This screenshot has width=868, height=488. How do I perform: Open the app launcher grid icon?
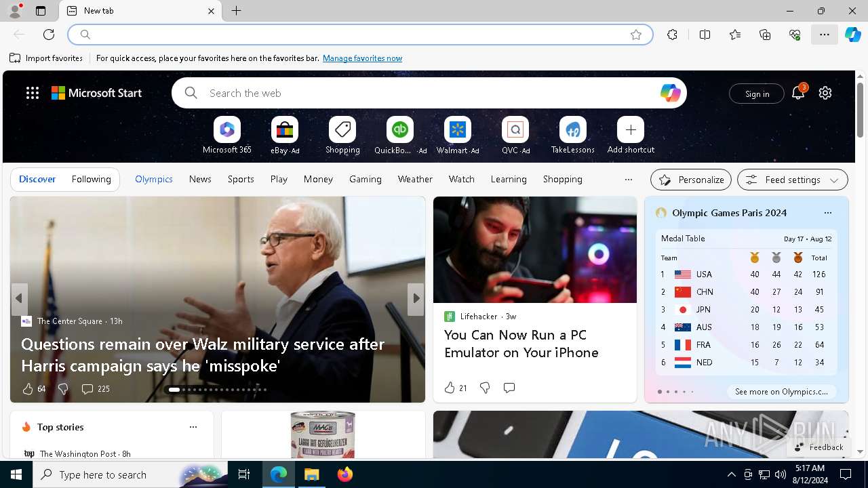(33, 93)
